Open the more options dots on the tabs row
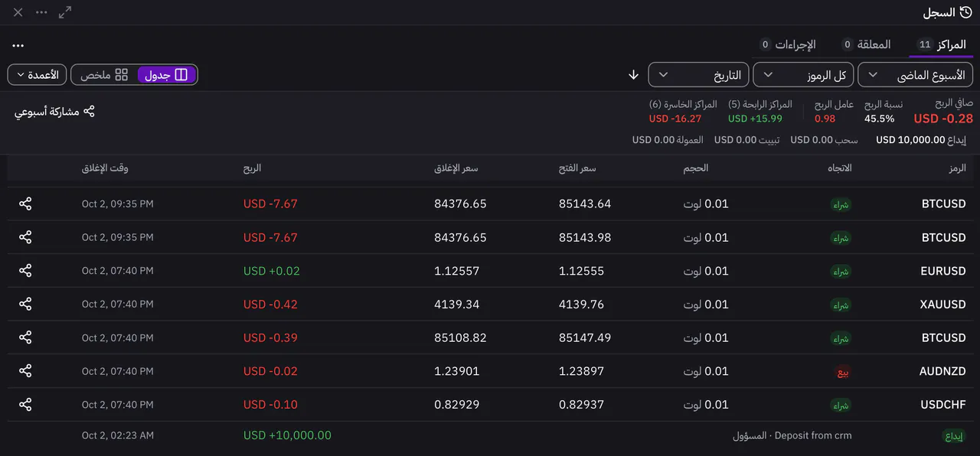This screenshot has height=456, width=980. (x=18, y=46)
